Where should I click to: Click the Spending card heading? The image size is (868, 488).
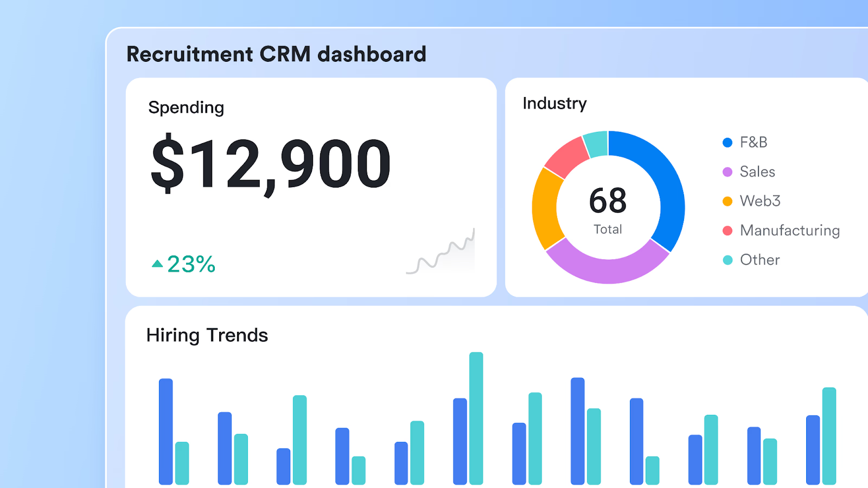pos(186,107)
